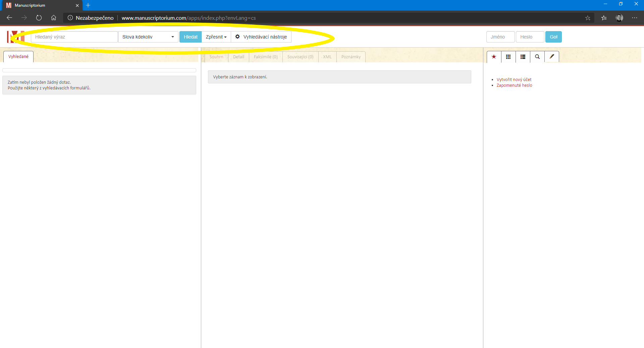Open Vyhledávací nástroje search tools

tap(261, 37)
